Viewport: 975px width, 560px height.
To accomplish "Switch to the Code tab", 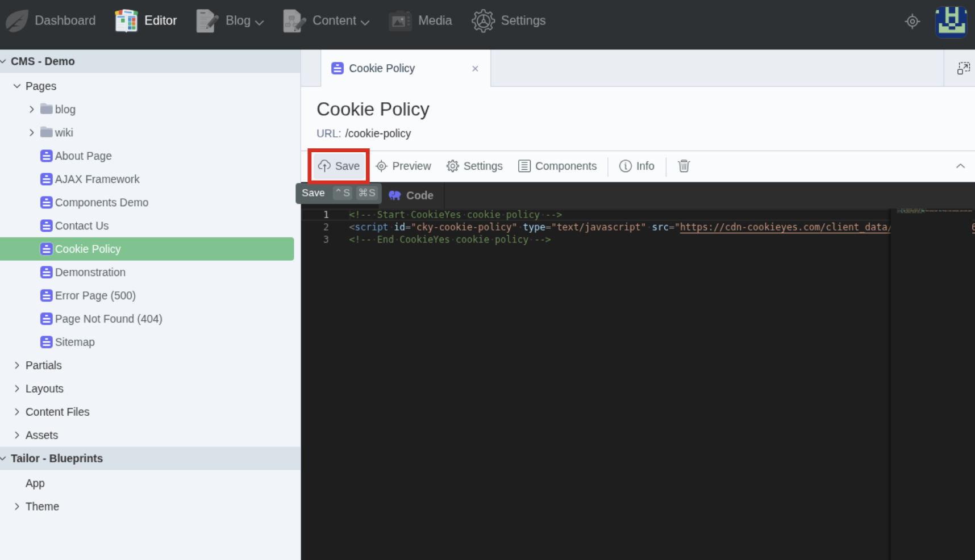I will click(411, 195).
